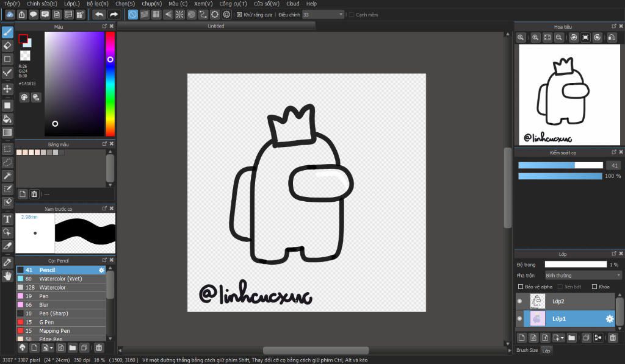Turn on the radial snap guide
Viewport: 625px width, 364px height.
pyautogui.click(x=180, y=15)
